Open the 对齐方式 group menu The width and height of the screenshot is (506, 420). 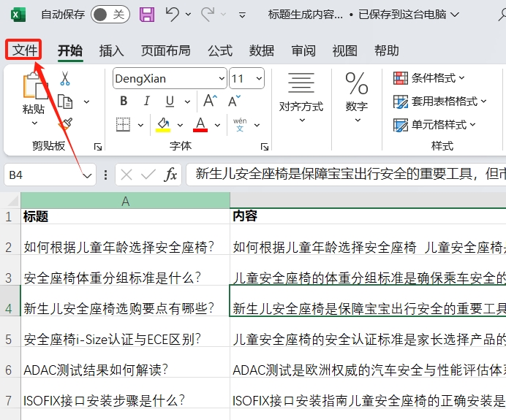click(x=301, y=97)
